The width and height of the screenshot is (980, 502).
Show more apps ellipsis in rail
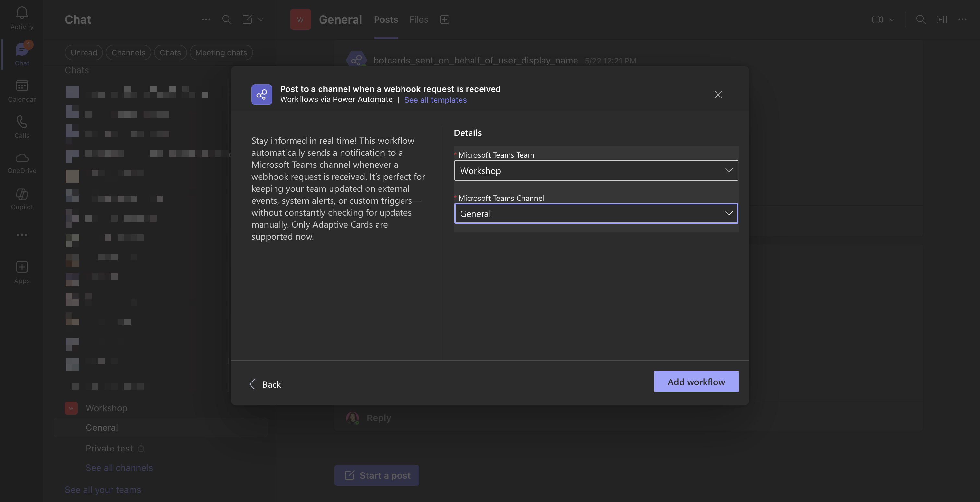coord(22,235)
